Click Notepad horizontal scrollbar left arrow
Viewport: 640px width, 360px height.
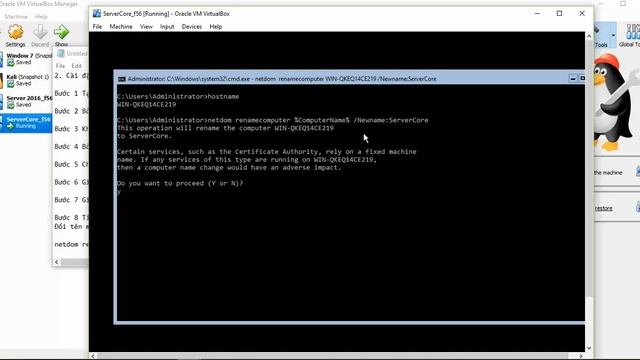57,262
